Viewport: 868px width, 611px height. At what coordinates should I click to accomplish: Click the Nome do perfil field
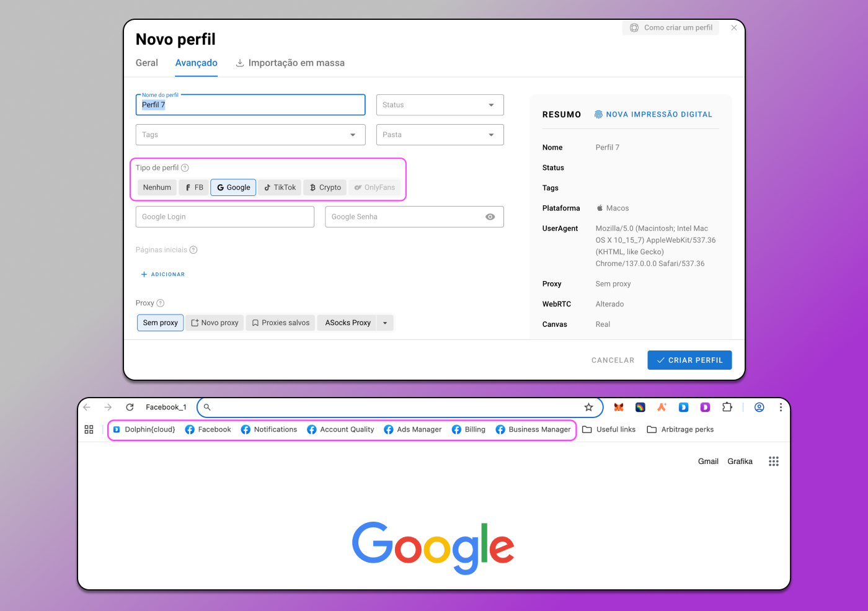250,105
